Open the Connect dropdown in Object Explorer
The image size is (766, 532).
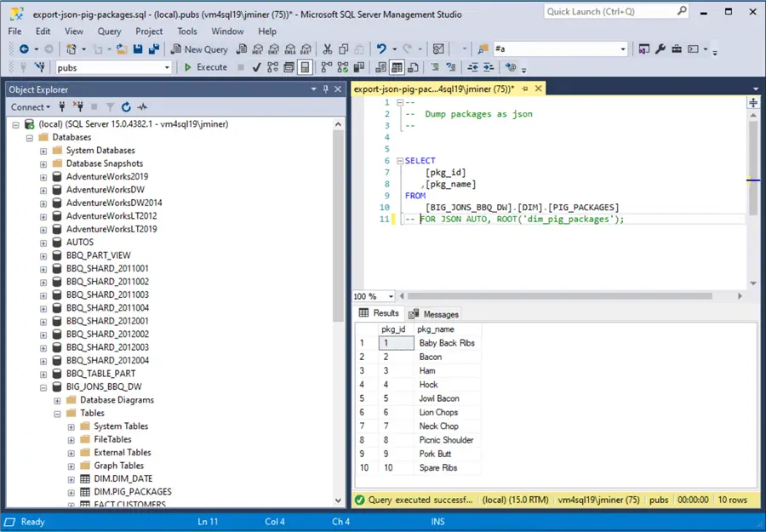(x=31, y=107)
